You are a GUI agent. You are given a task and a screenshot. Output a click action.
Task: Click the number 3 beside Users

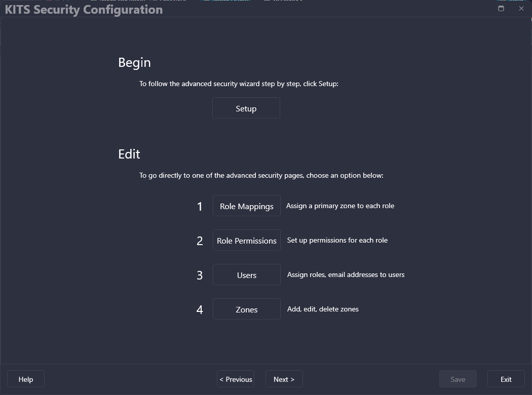200,275
